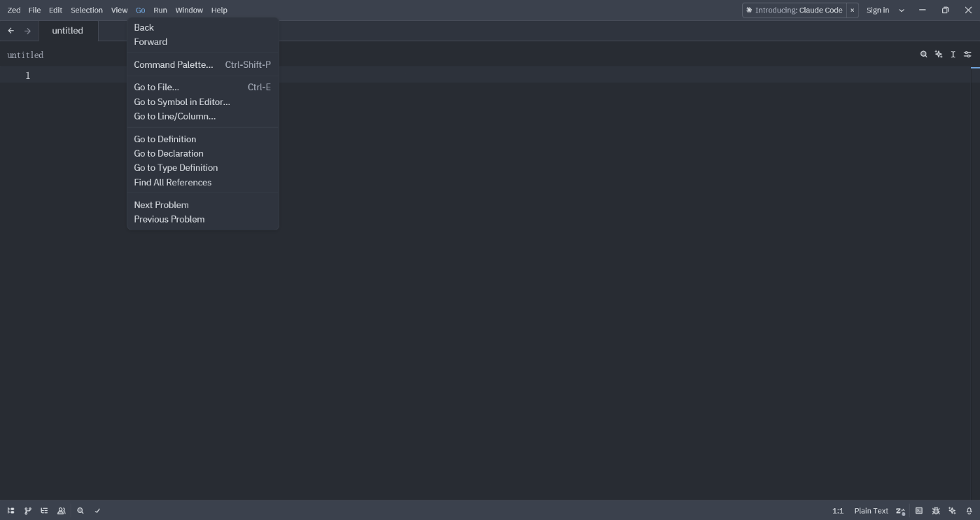Open the File menu
This screenshot has height=520, width=980.
[34, 10]
